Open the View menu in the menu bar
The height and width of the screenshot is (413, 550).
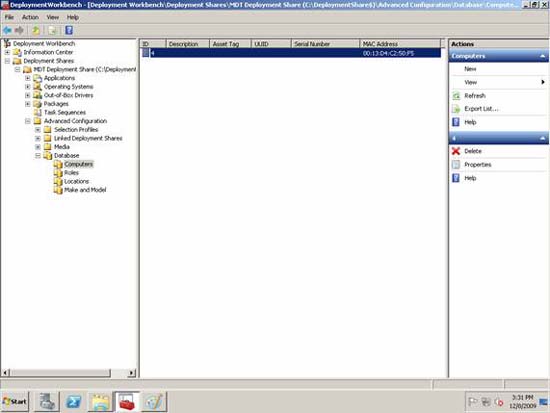coord(53,17)
